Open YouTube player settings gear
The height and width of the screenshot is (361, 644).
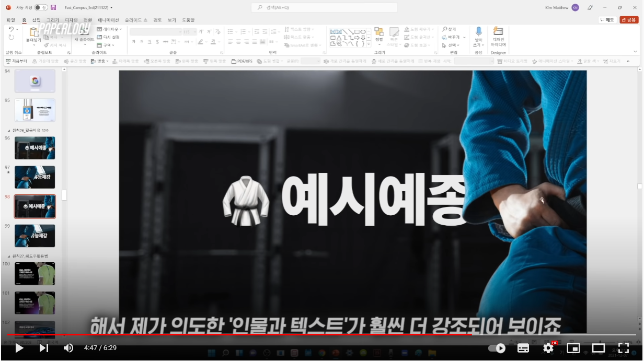point(548,348)
